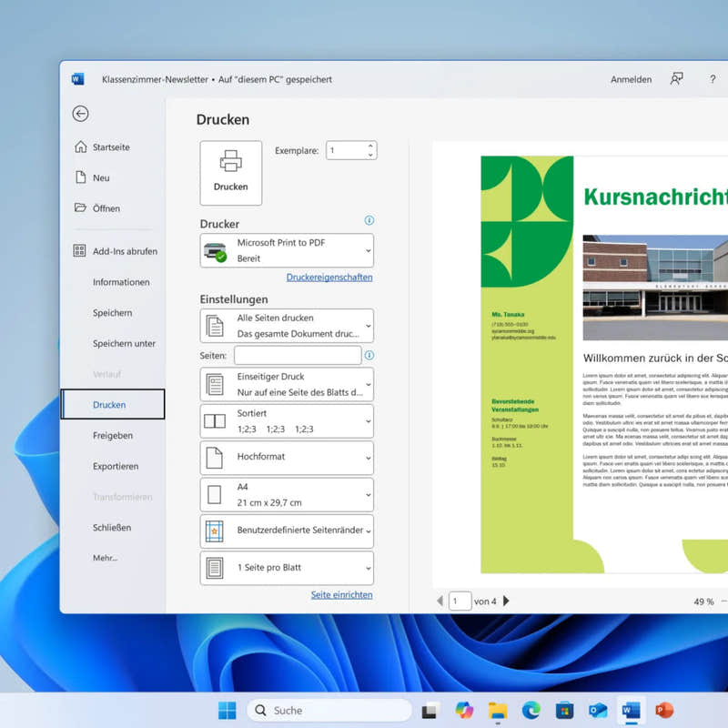Click the Seiten page range input field
Screen dimensions: 728x728
(x=300, y=355)
